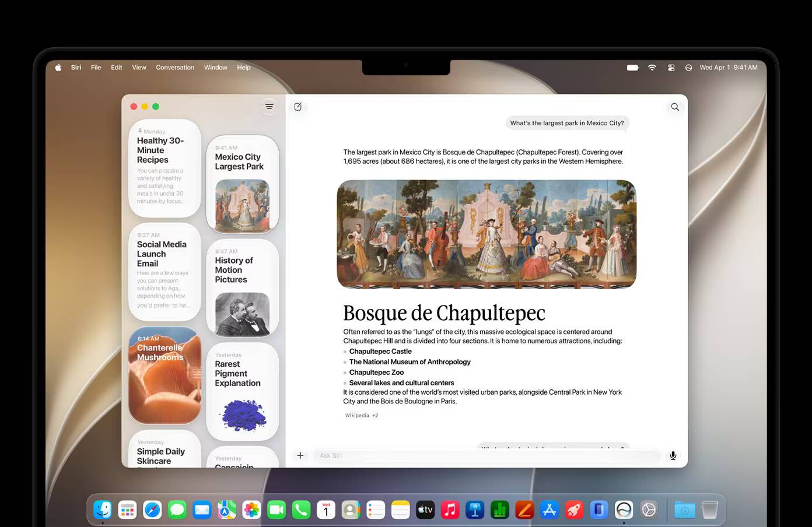Click the plus attachment button
The image size is (812, 527).
(300, 455)
